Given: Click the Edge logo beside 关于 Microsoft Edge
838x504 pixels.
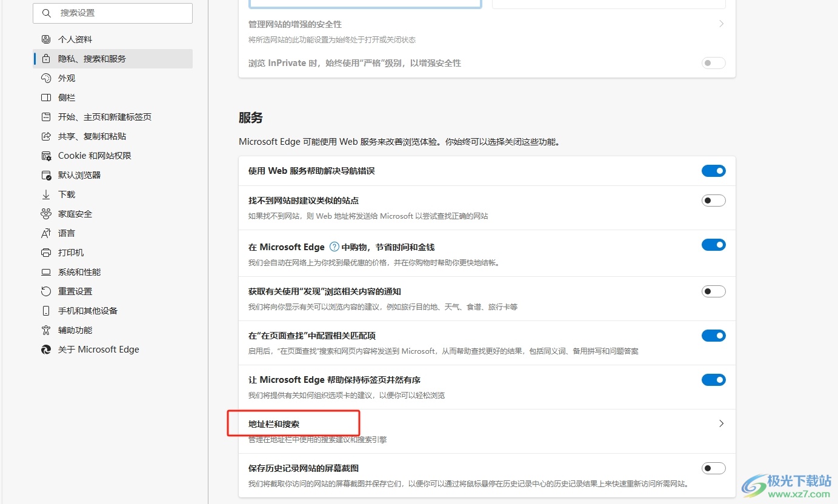Looking at the screenshot, I should 46,350.
